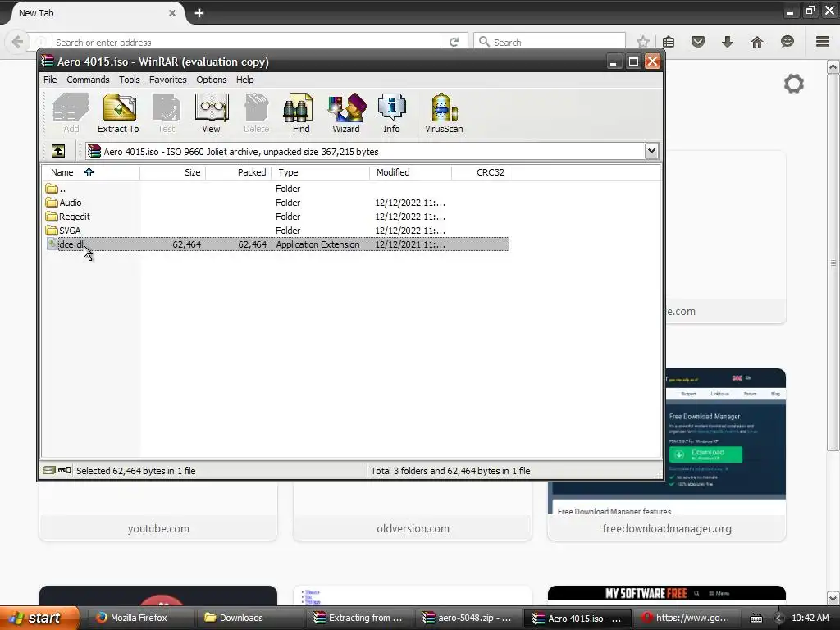Click the key icon in status bar
Viewport: 840px width, 630px height.
pos(65,470)
